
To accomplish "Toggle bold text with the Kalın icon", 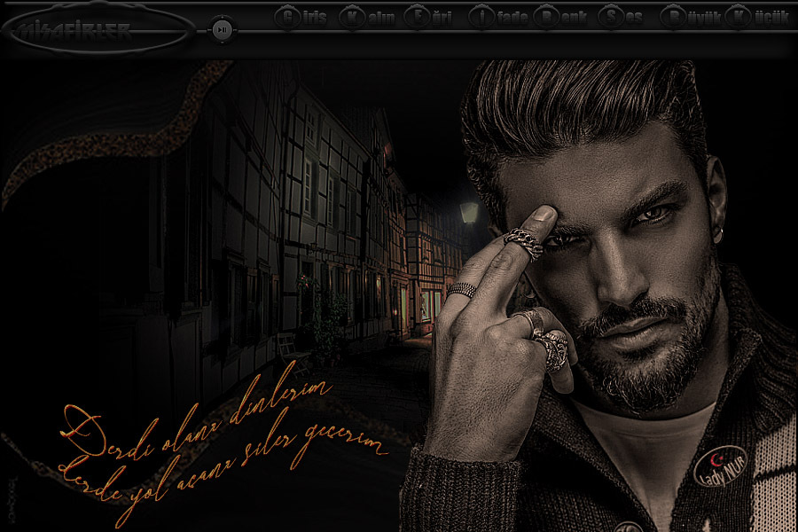I will (x=351, y=18).
